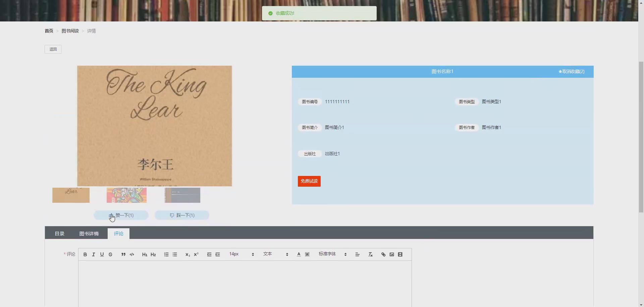Clear text formatting in editor
Screen dimensions: 644x307
(370, 254)
